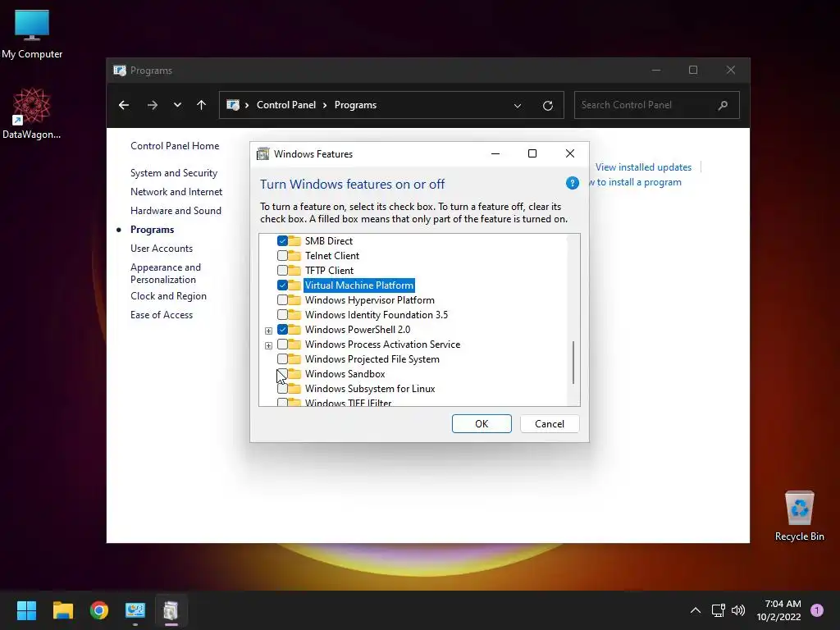The image size is (840, 630).
Task: Open the Clock and Region category
Action: click(x=168, y=295)
